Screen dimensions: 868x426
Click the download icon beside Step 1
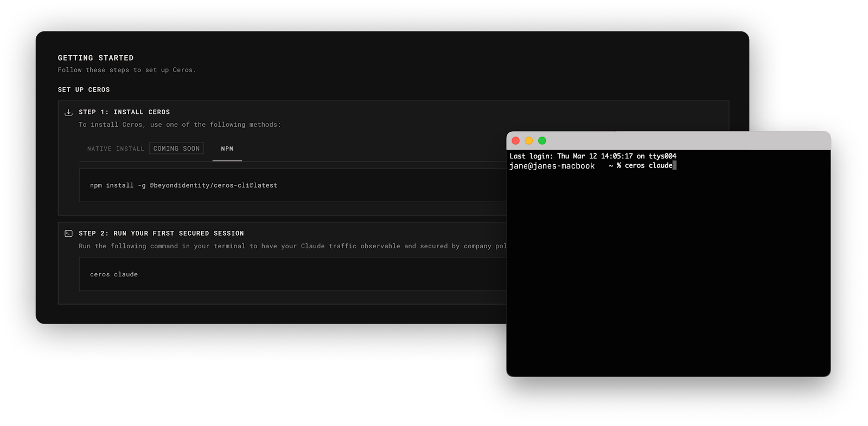pyautogui.click(x=68, y=112)
